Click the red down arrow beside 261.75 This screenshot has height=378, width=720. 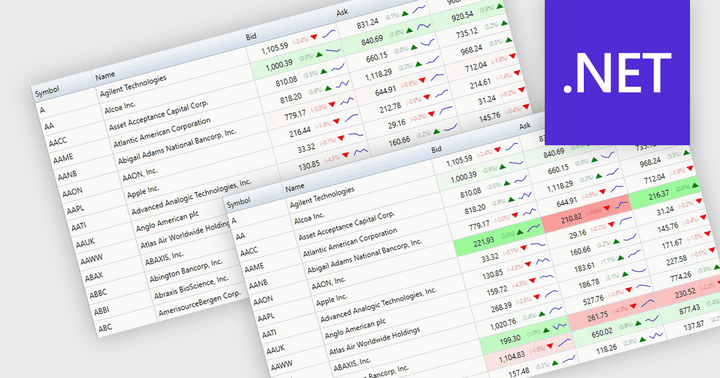[x=633, y=306]
